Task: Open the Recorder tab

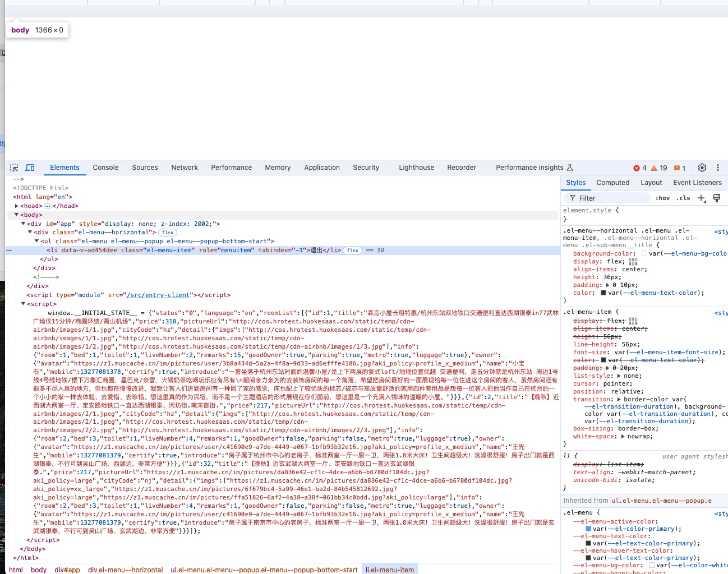Action: click(462, 168)
